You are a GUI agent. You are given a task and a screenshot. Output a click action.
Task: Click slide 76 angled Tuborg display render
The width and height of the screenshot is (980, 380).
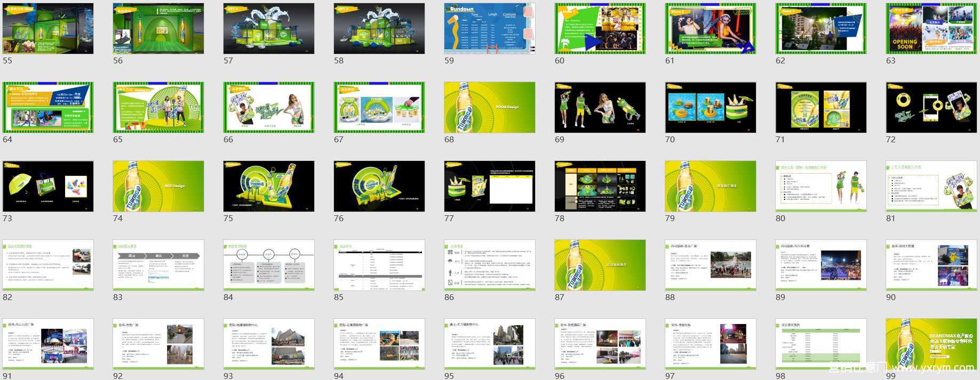(379, 186)
